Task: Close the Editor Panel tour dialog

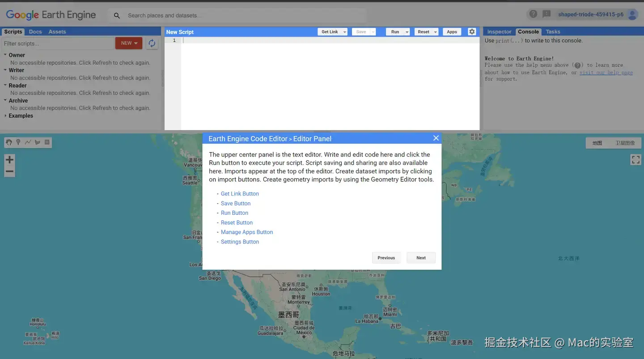Action: pos(436,138)
